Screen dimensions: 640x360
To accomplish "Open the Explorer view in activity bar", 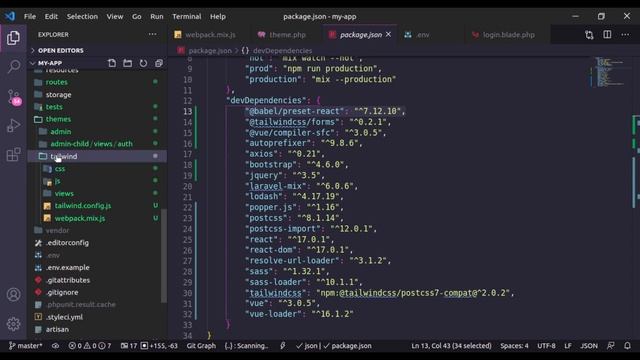I will click(13, 38).
